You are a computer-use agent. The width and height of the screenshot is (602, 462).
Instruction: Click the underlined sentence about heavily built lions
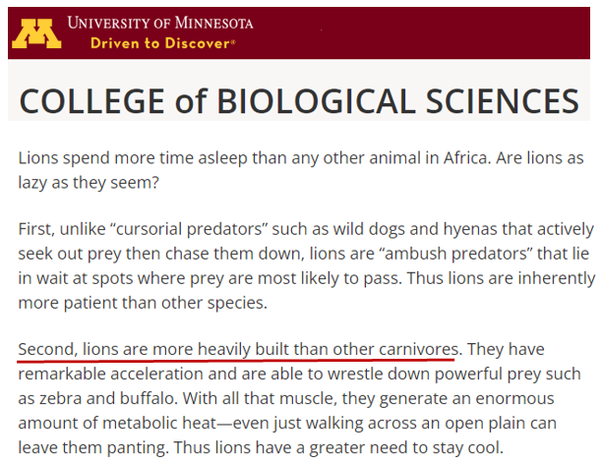tap(238, 349)
